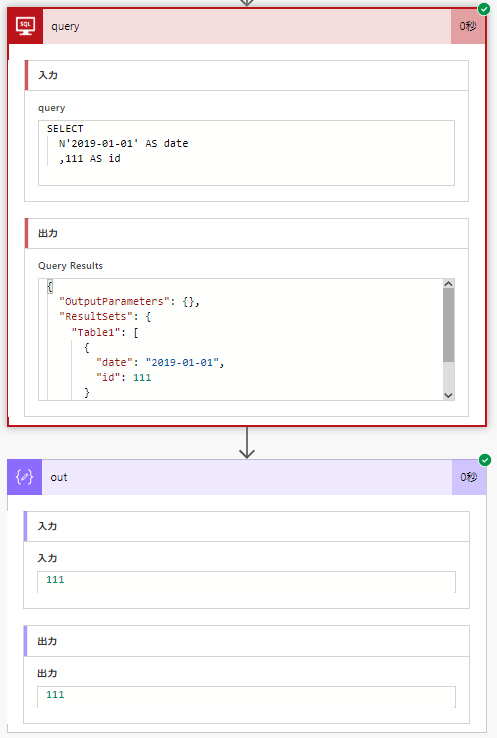
Task: Click the 111 value in out step output
Action: tap(55, 695)
